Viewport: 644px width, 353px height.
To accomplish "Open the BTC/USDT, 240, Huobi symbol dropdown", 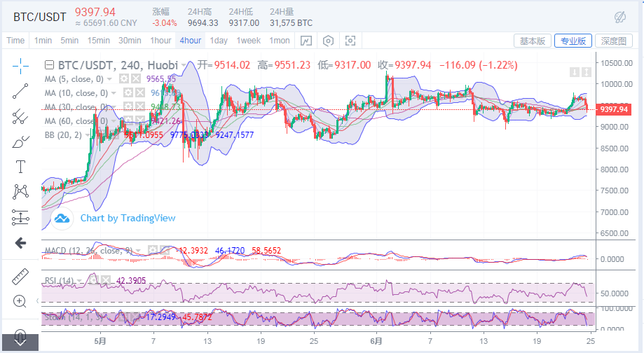I will (185, 65).
